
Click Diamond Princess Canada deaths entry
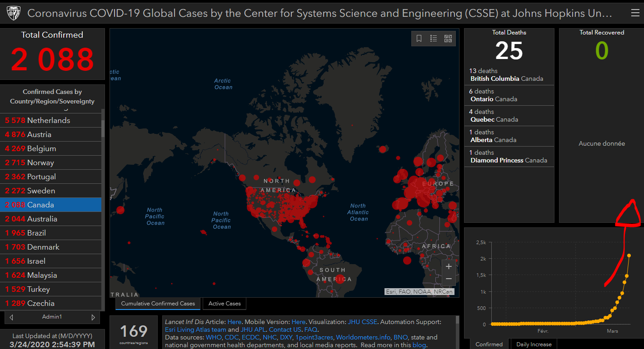pos(509,157)
